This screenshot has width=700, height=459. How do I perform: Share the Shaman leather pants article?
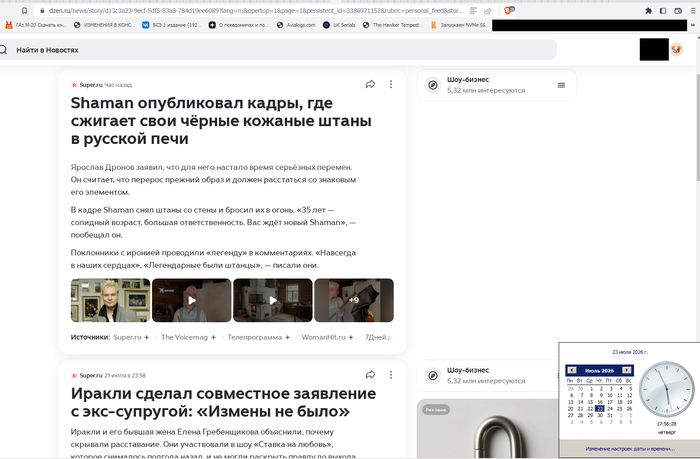point(370,84)
